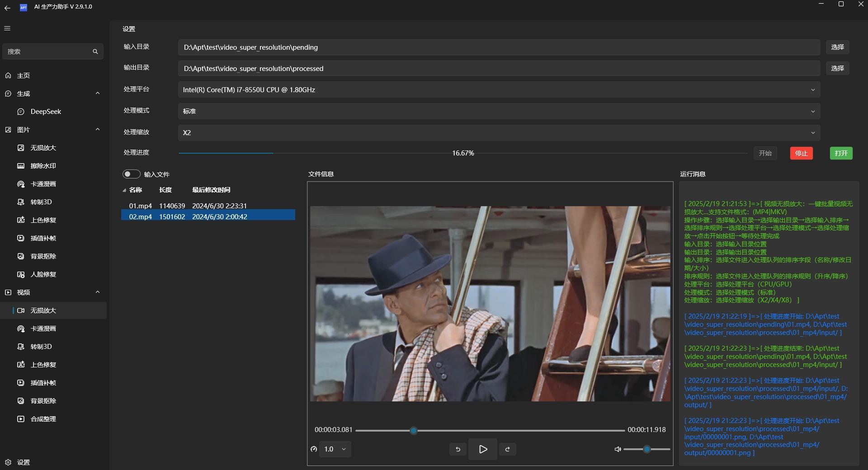
Task: Click the green 打开 button
Action: [x=841, y=153]
